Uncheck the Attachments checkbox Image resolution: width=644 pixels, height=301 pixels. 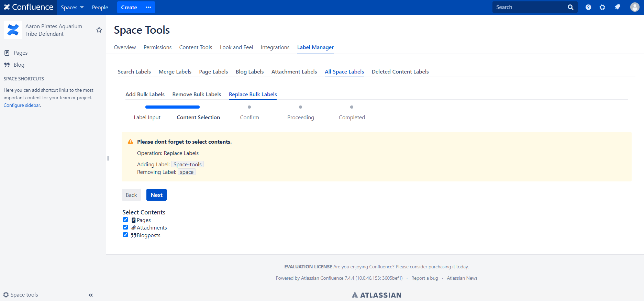pyautogui.click(x=125, y=227)
